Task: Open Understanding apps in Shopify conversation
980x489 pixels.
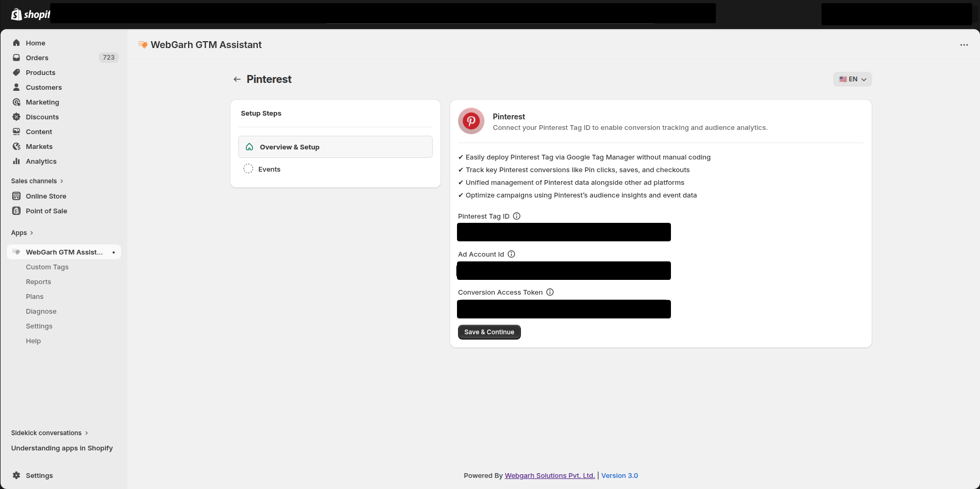Action: point(62,448)
